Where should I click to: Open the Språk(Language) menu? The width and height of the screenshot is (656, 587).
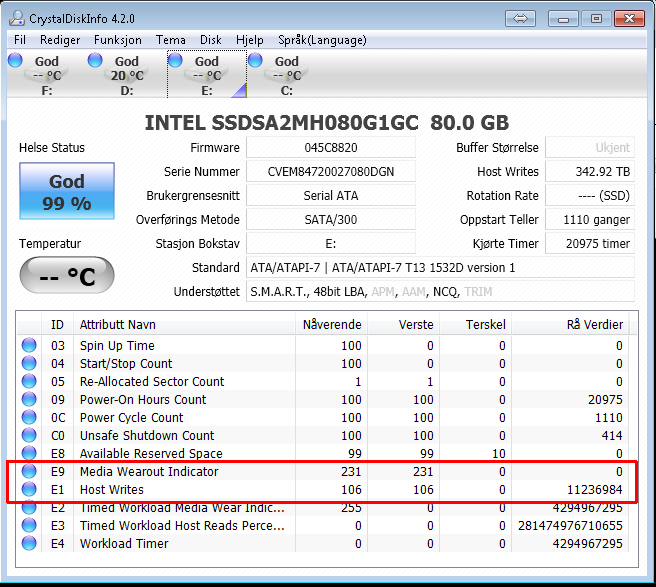point(322,40)
